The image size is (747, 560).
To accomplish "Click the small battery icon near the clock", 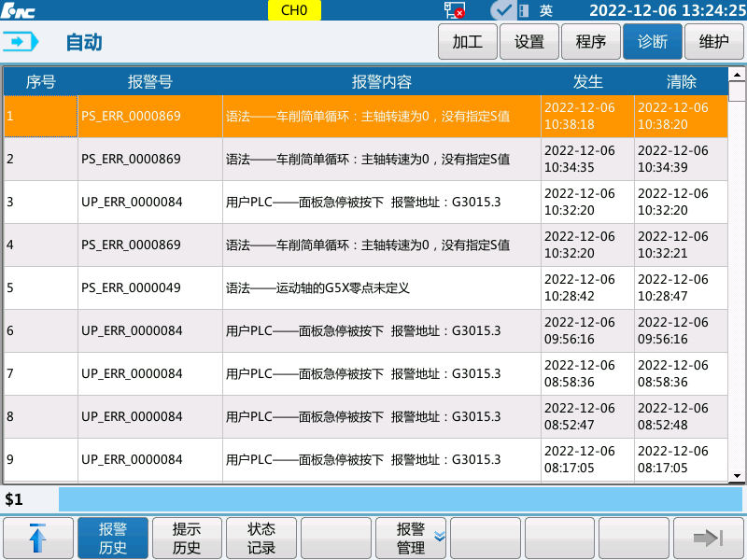I will [x=523, y=9].
